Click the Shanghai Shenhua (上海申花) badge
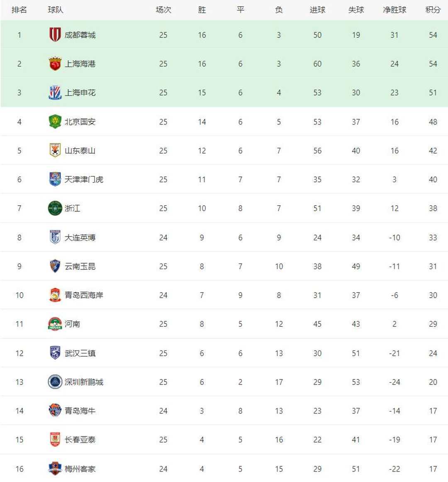This screenshot has height=482, width=448. click(x=55, y=93)
